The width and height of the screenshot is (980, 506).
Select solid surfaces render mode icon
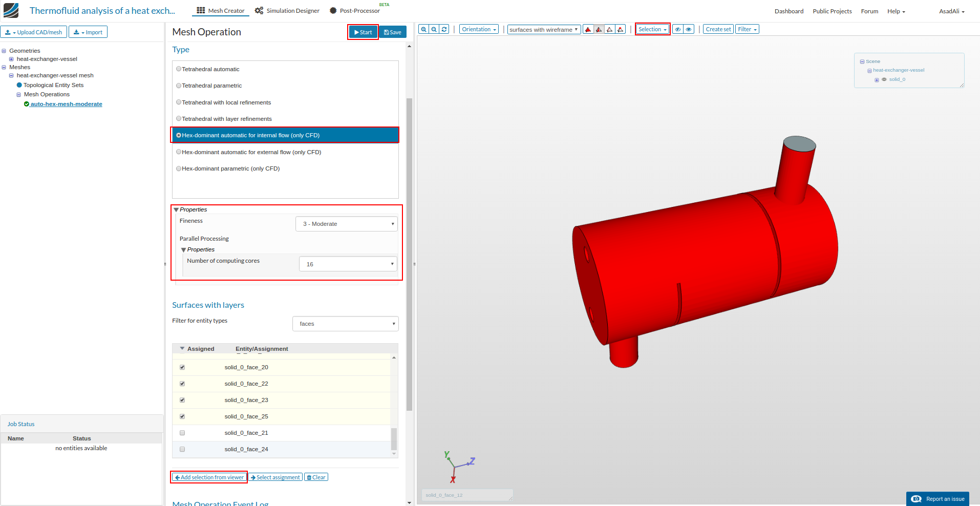pyautogui.click(x=588, y=29)
